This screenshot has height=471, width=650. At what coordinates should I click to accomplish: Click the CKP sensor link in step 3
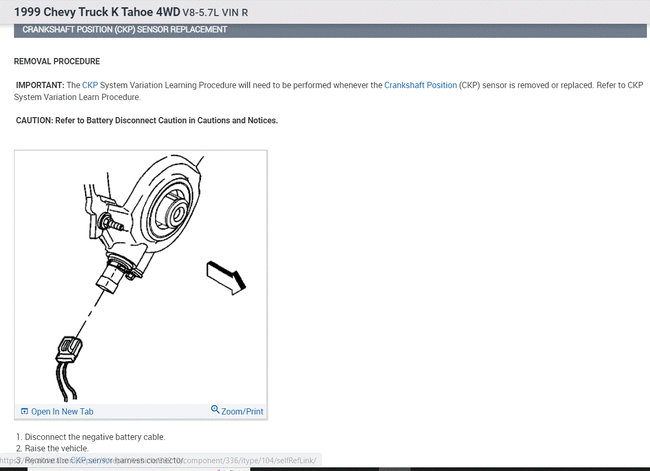tap(91, 460)
